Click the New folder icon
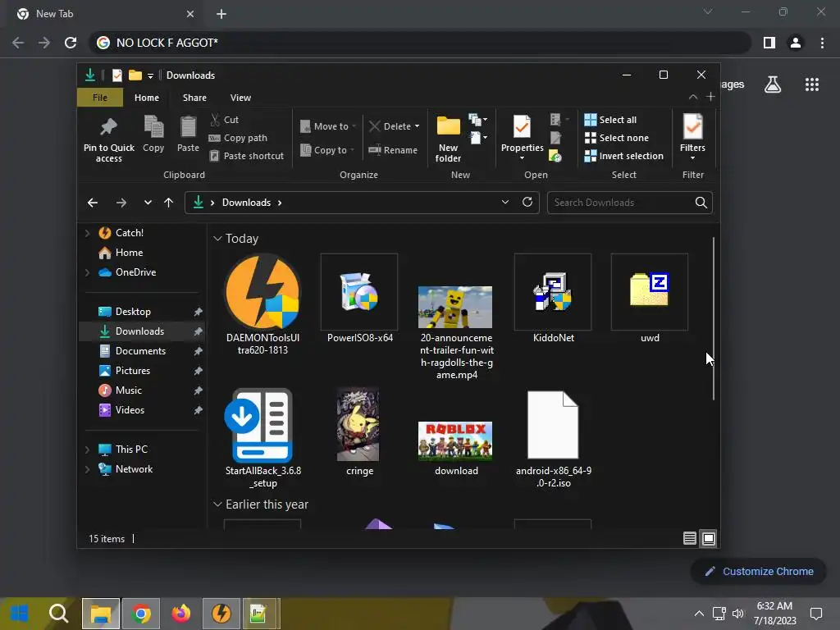The height and width of the screenshot is (630, 840). 449,126
